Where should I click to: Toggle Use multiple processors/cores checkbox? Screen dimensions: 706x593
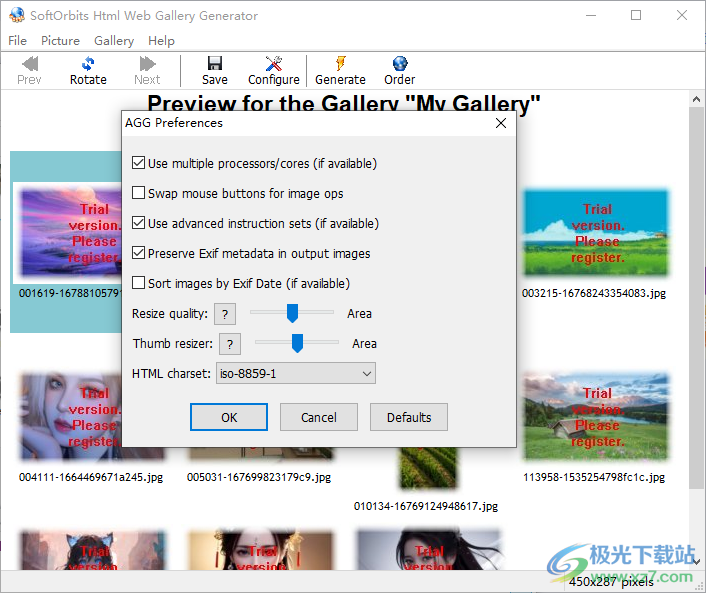click(x=138, y=163)
